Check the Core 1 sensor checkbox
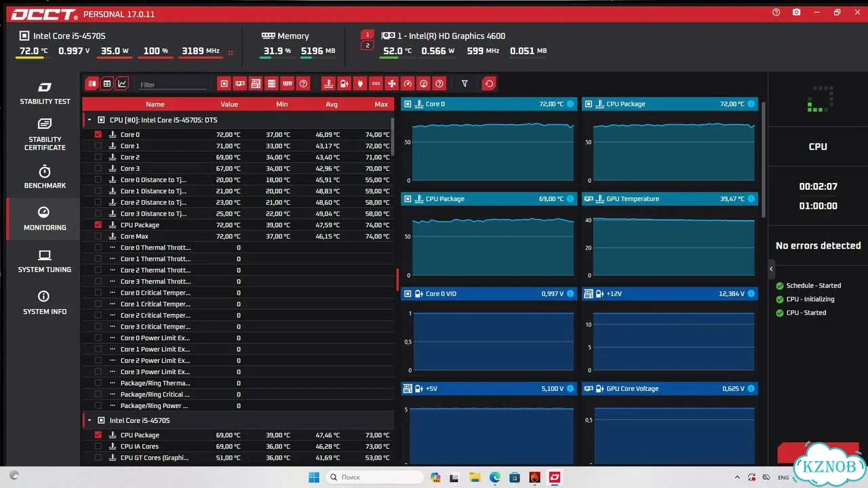 click(x=98, y=146)
